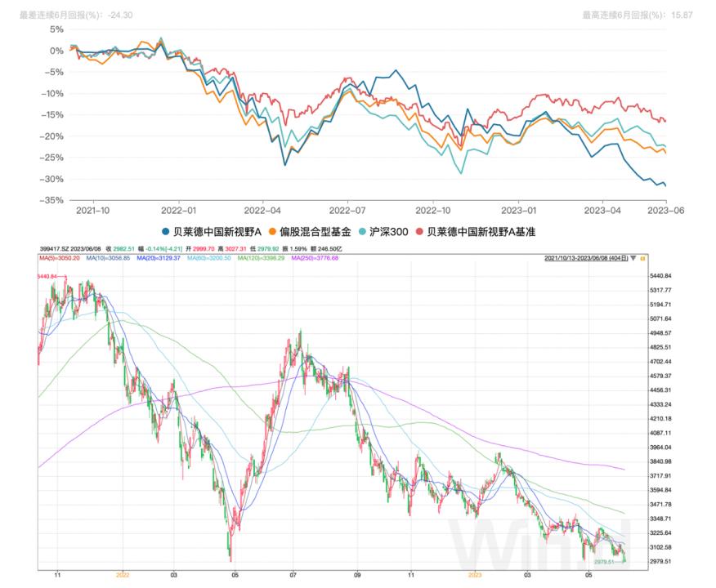This screenshot has width=716, height=588.
Task: Click the dropdown arrow beside the date range
Action: [633, 259]
